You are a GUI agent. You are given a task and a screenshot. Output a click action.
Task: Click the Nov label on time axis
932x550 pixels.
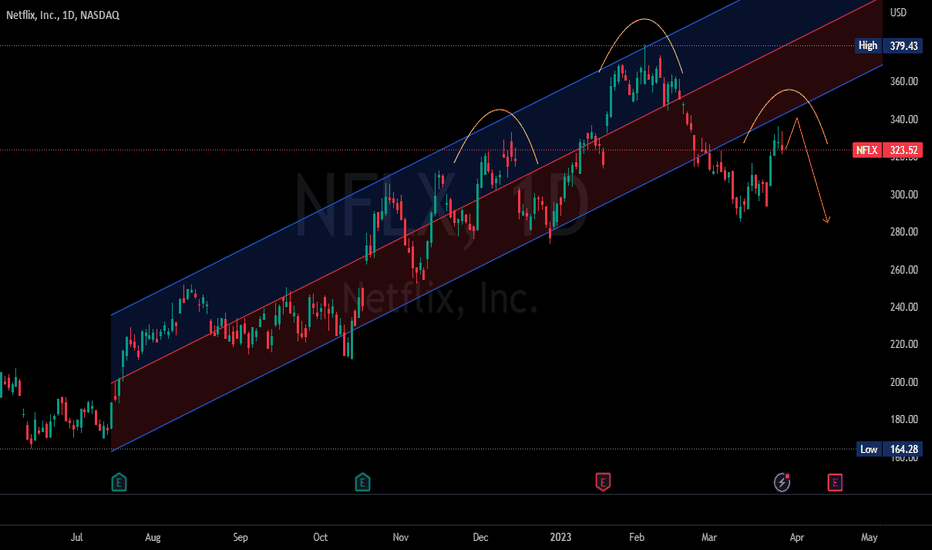coord(401,538)
